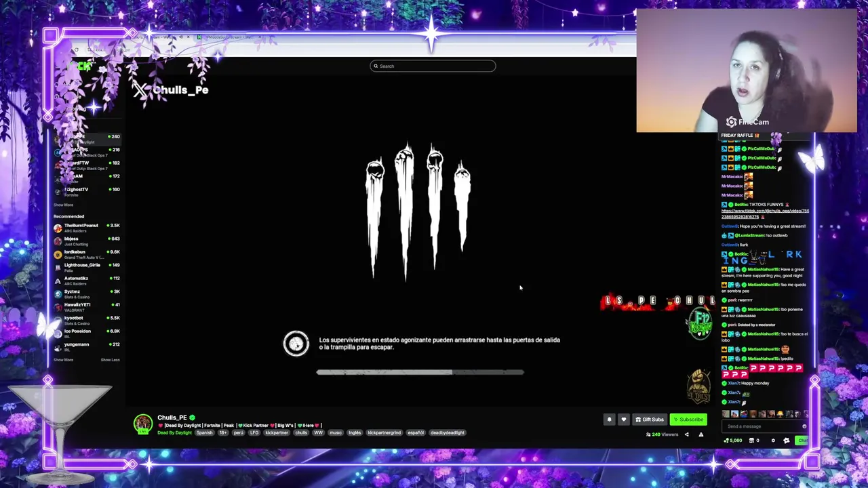Open kyootbot channel in sidebar
This screenshot has height=488, width=868.
[x=87, y=321]
